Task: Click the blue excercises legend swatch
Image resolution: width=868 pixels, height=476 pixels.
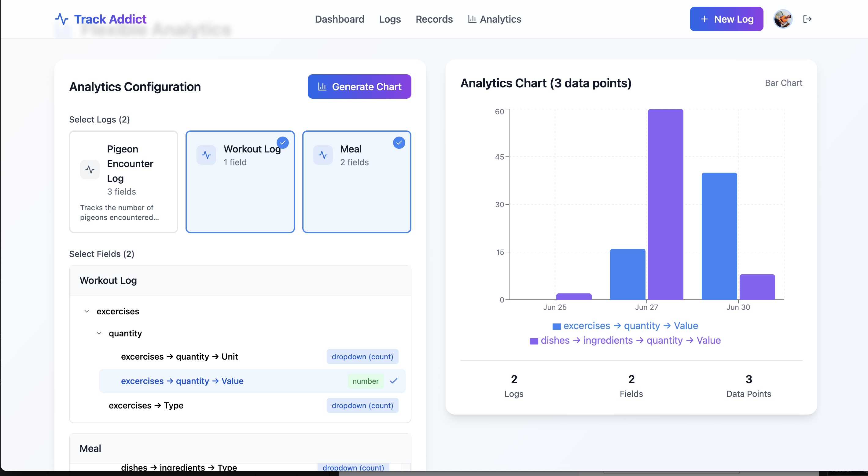Action: point(556,326)
